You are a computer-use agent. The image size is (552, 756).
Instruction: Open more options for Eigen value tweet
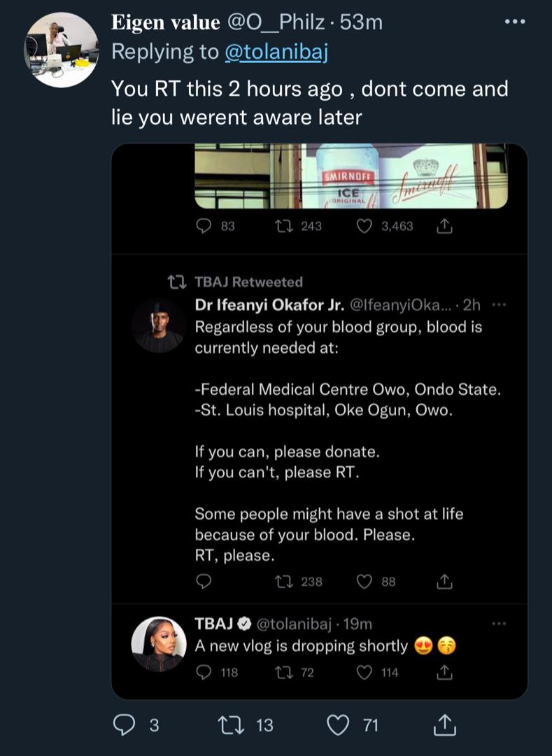click(x=514, y=22)
